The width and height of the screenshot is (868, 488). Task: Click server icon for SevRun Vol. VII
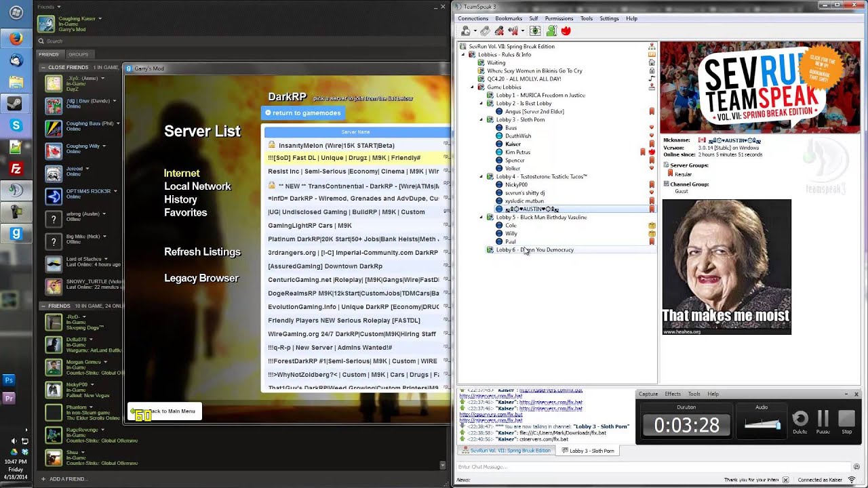(x=463, y=46)
